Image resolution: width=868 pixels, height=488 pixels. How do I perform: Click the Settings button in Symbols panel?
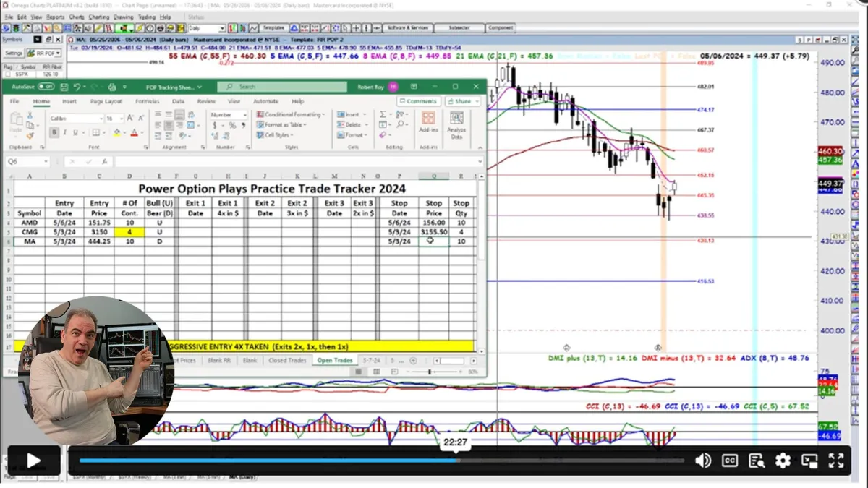[14, 53]
